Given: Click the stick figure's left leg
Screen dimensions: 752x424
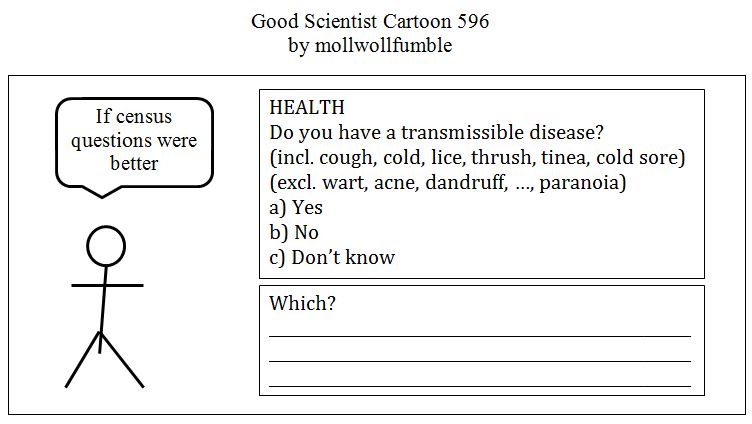Looking at the screenshot, I should coord(83,360).
